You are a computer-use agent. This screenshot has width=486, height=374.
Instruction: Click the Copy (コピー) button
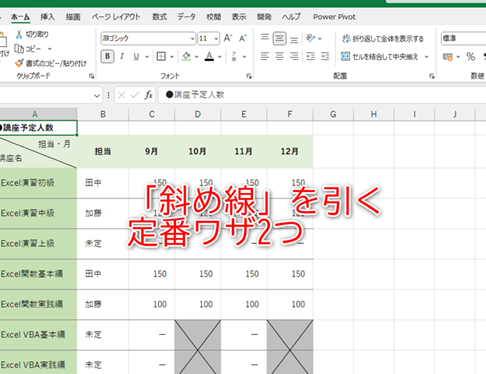coord(28,49)
